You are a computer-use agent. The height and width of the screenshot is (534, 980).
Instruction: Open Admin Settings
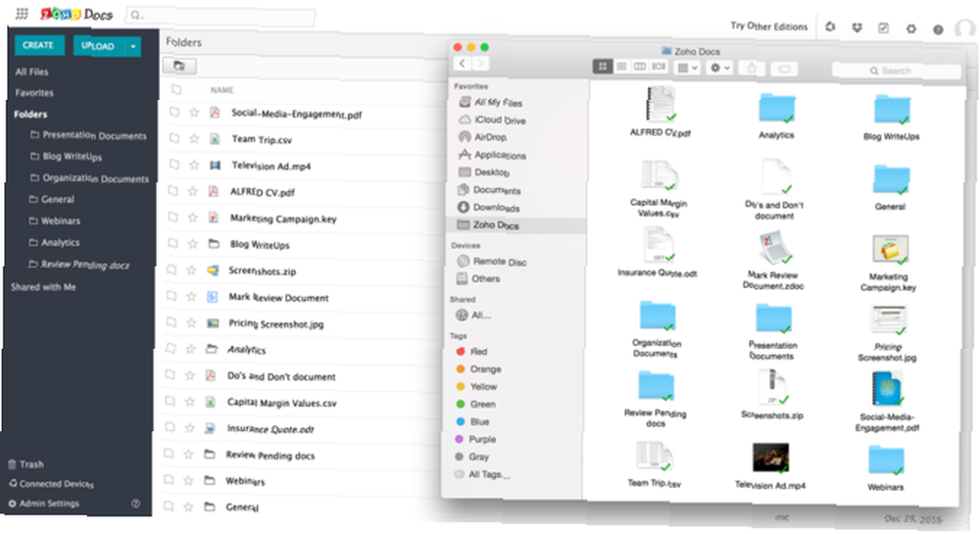pyautogui.click(x=44, y=504)
